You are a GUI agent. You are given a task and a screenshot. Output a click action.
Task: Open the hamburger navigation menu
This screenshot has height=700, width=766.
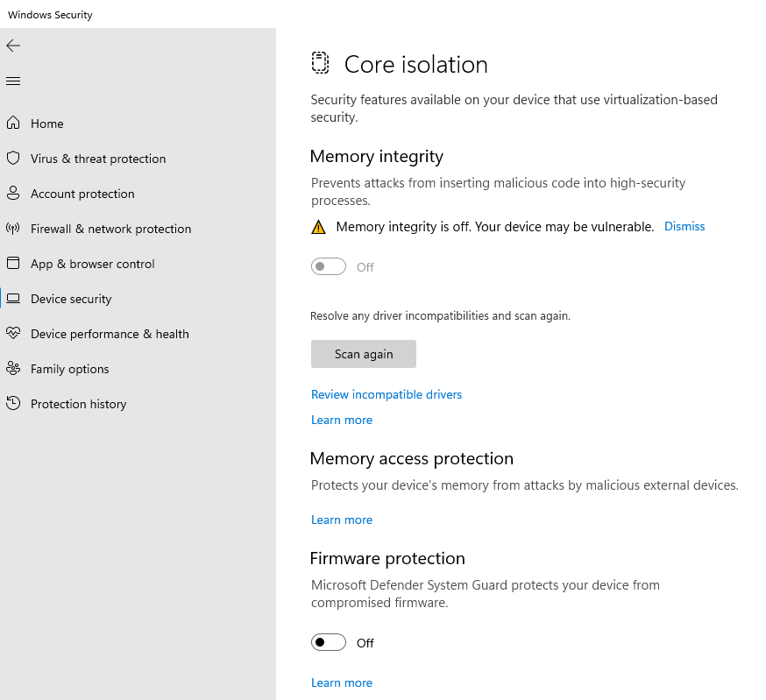click(x=13, y=81)
